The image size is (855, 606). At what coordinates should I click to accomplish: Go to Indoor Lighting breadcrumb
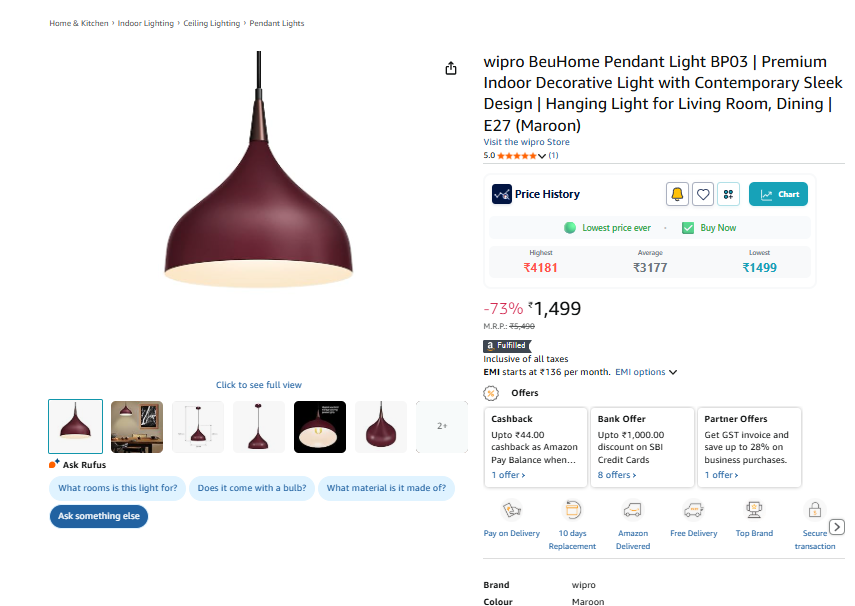[146, 23]
